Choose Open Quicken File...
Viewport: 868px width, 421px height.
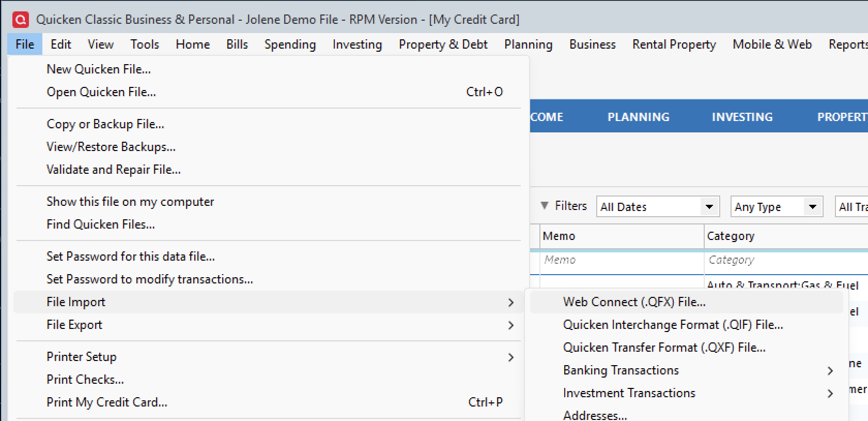click(269, 92)
